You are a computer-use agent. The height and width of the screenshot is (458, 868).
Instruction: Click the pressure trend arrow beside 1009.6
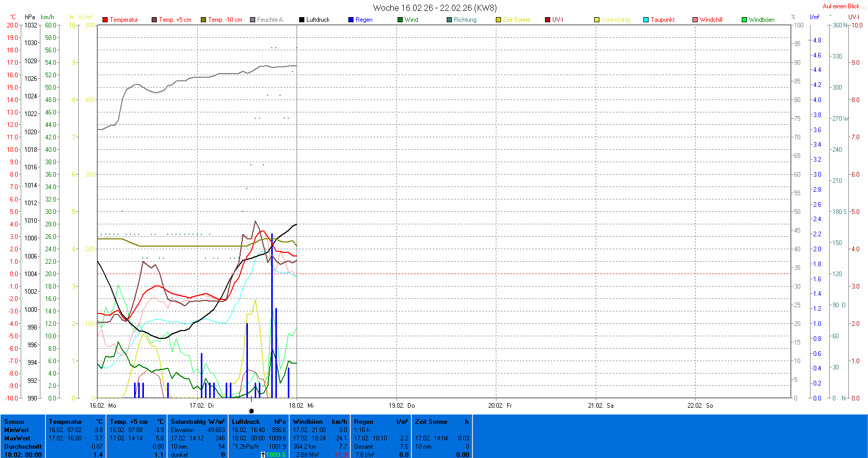pos(263,455)
